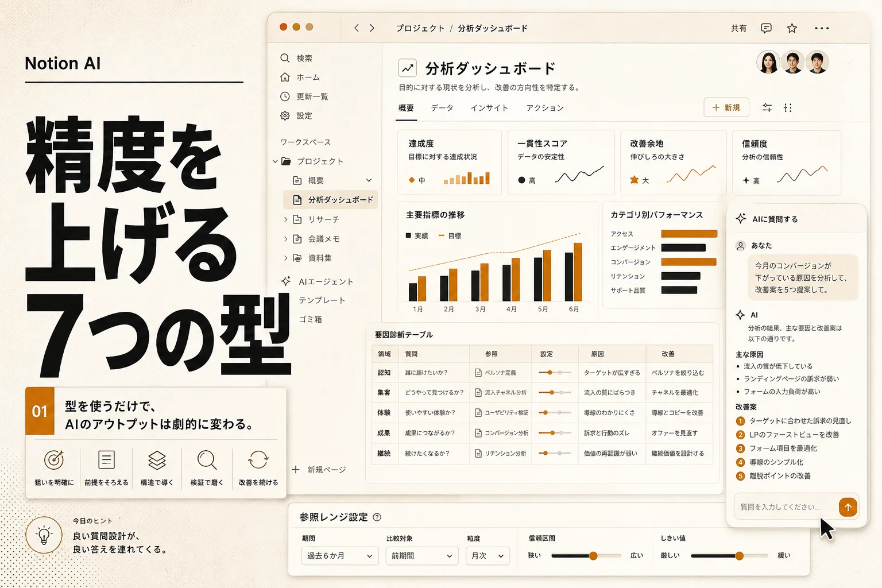The width and height of the screenshot is (882, 588).
Task: Click the first collaborator avatar
Action: pyautogui.click(x=768, y=62)
